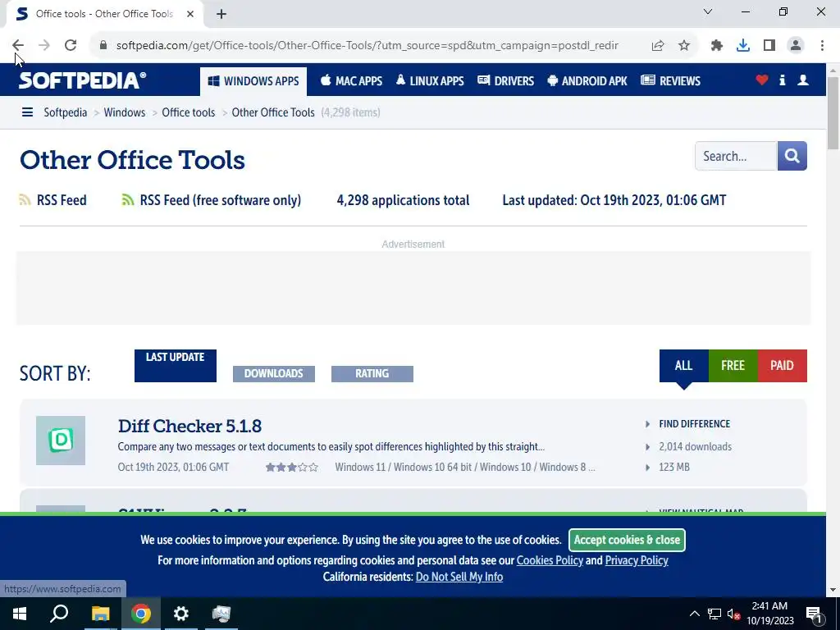Open the Diff Checker 5.1.8 title
840x630 pixels.
coord(189,426)
